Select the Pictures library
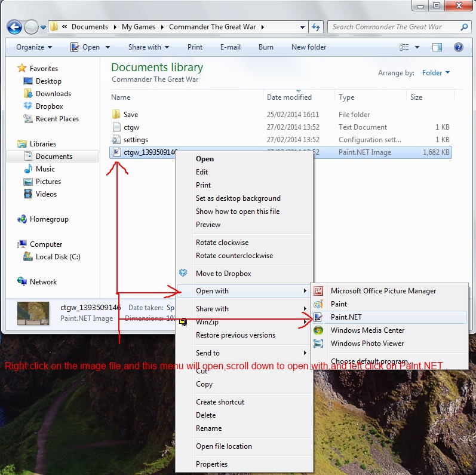The image size is (476, 475). click(48, 182)
